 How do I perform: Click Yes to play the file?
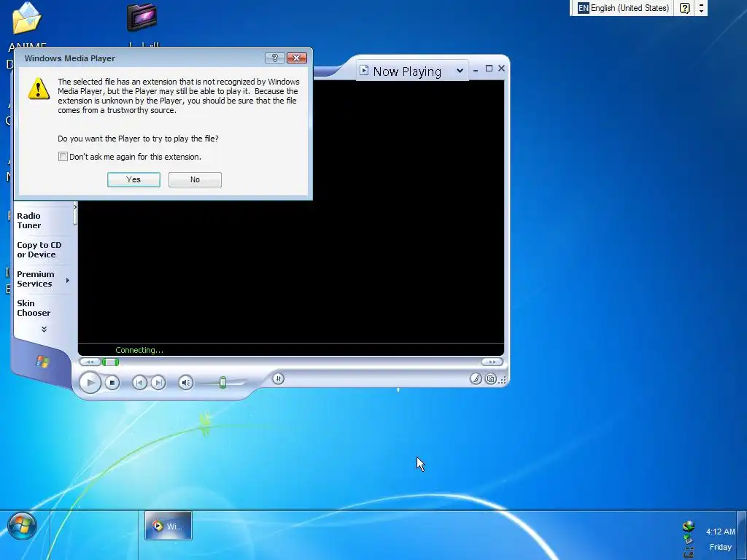pos(133,179)
